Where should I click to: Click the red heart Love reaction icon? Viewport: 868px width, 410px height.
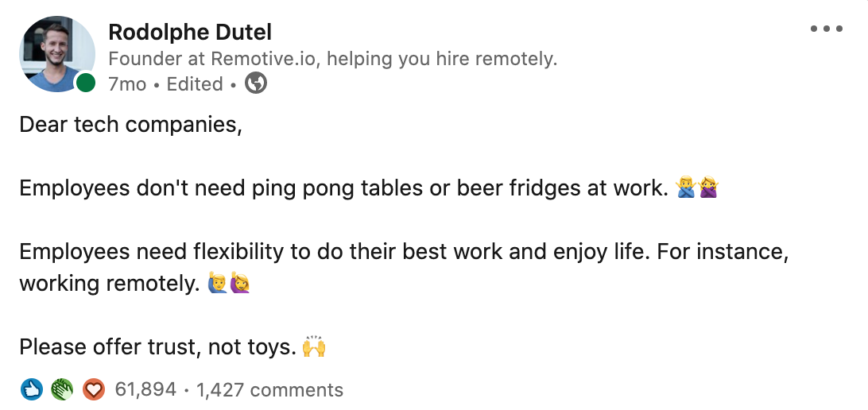(x=93, y=389)
